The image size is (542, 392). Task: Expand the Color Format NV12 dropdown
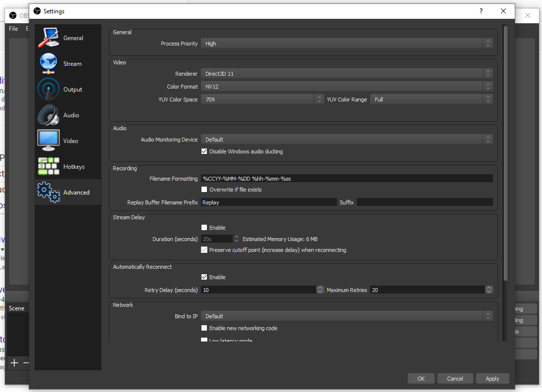click(346, 87)
